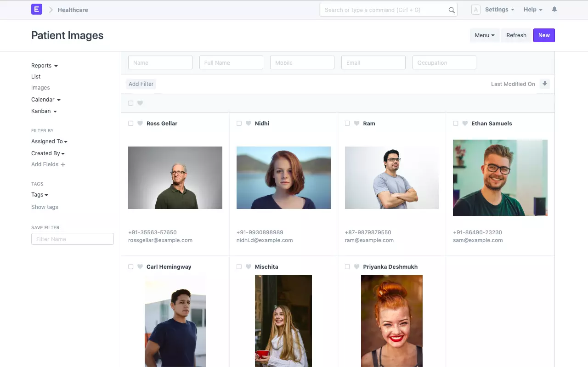Open the Settings menu
Viewport: 588px width, 367px height.
click(x=499, y=9)
